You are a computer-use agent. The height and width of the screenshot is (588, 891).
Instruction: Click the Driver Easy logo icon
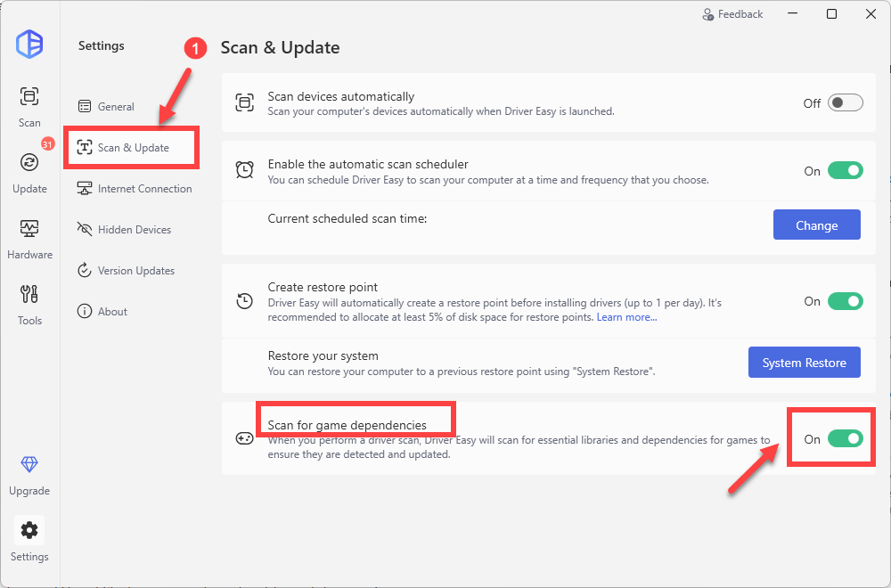(x=29, y=44)
